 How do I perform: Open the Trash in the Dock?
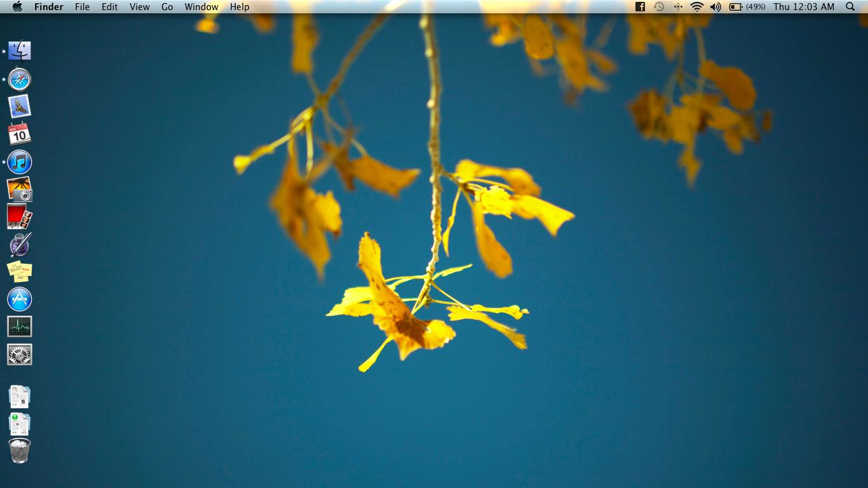[x=20, y=451]
